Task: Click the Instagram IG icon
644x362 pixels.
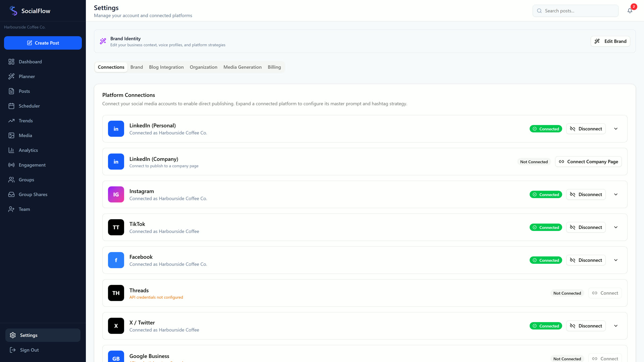Action: [116, 194]
